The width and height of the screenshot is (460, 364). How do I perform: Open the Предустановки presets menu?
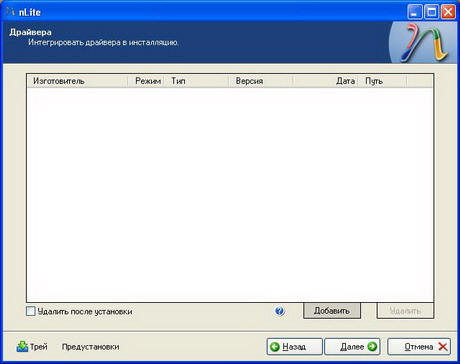90,347
